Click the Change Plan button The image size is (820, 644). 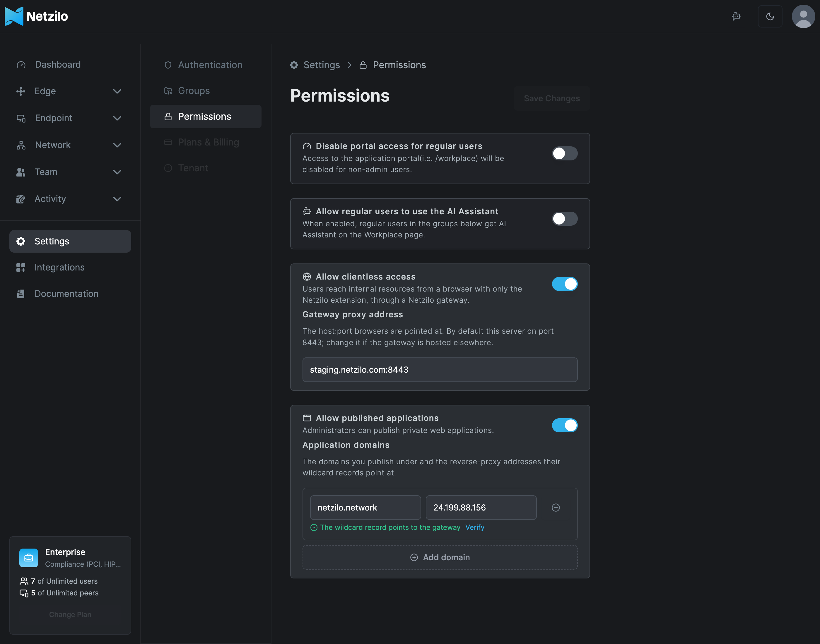[x=70, y=615]
